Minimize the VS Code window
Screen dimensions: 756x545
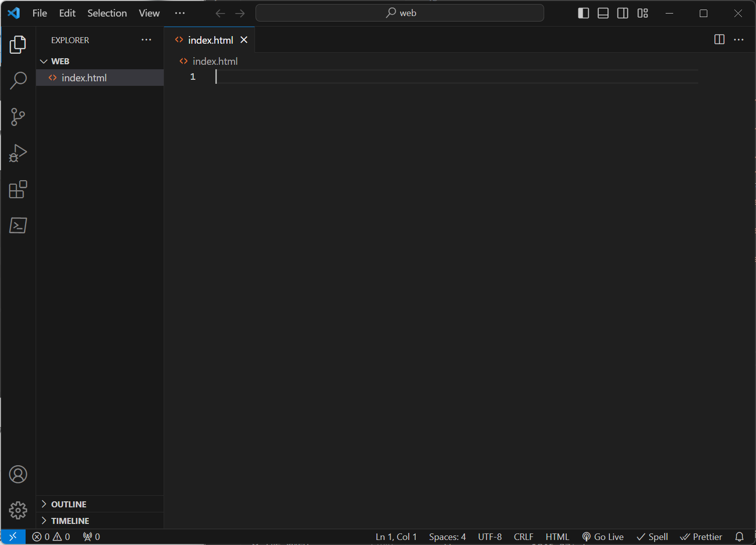point(669,13)
